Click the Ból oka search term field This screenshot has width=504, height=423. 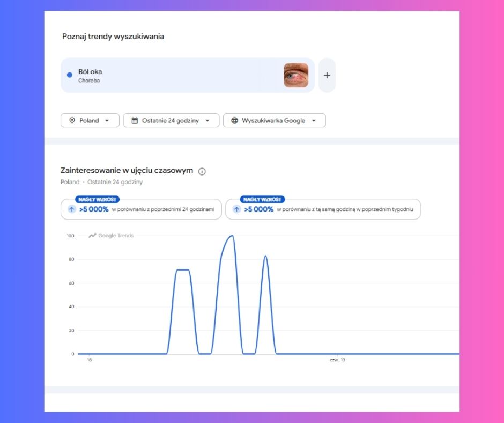(x=188, y=75)
